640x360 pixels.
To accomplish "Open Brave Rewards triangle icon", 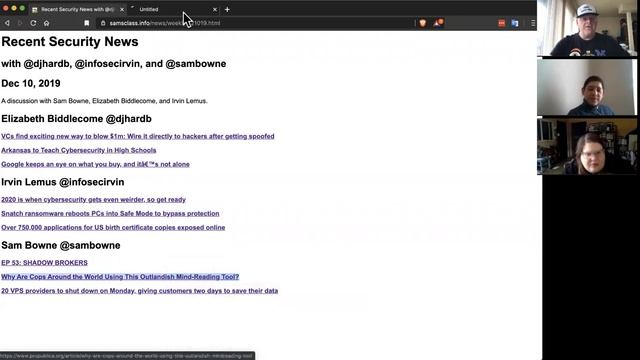I will tap(438, 23).
